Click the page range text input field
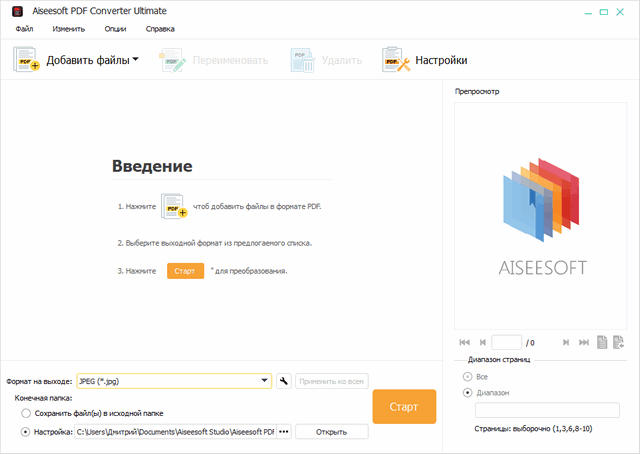This screenshot has width=640, height=454. pyautogui.click(x=547, y=410)
